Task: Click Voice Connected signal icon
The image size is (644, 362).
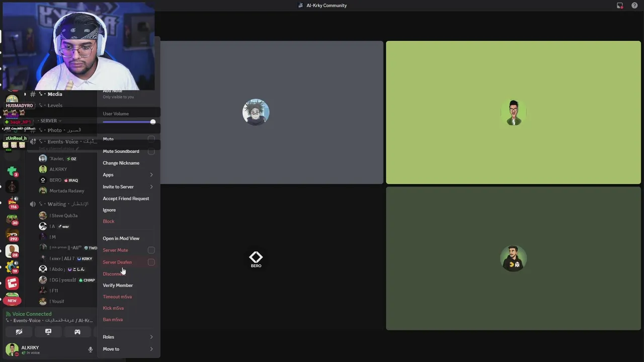Action: 8,314
